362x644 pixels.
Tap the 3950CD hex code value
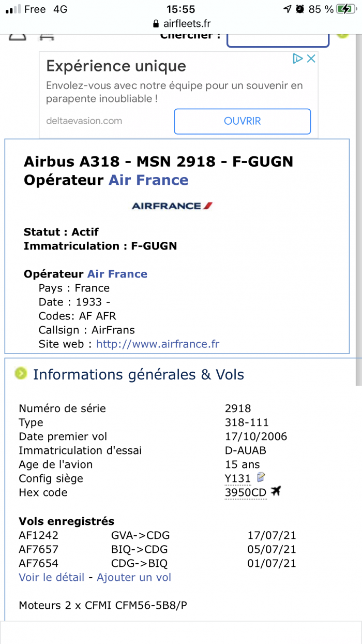click(x=246, y=492)
